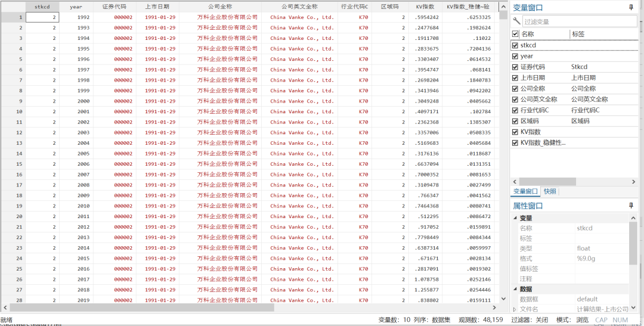This screenshot has width=644, height=326.
Task: Click the 模式: 浏览 status entry
Action: pos(572,319)
